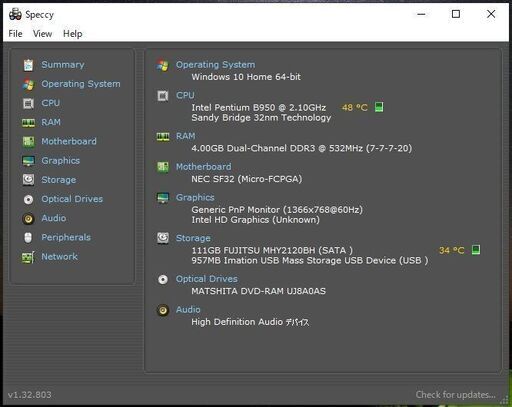Open the Help menu

(73, 34)
